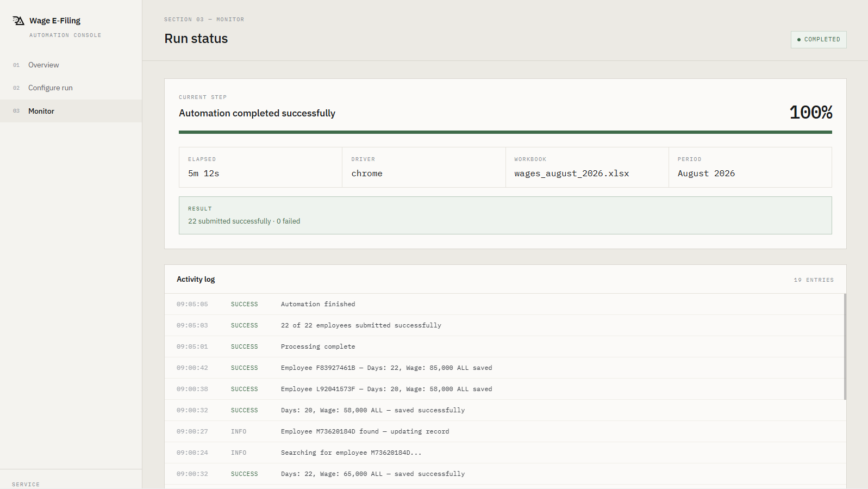Select the Employee L92041573F log entry
The width and height of the screenshot is (868, 489).
coord(504,389)
